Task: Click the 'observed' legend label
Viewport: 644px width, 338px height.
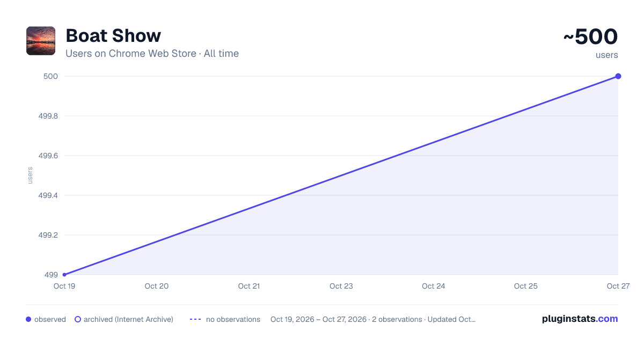Action: point(50,319)
